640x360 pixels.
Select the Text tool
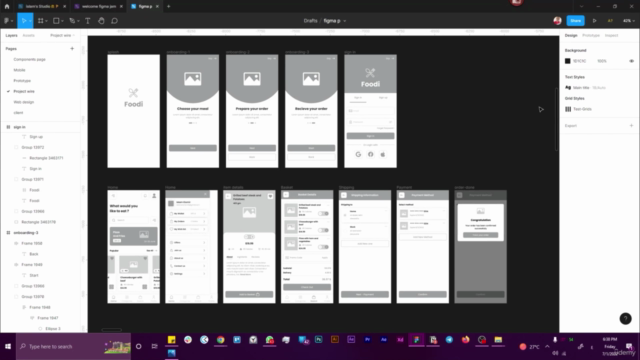(x=88, y=21)
